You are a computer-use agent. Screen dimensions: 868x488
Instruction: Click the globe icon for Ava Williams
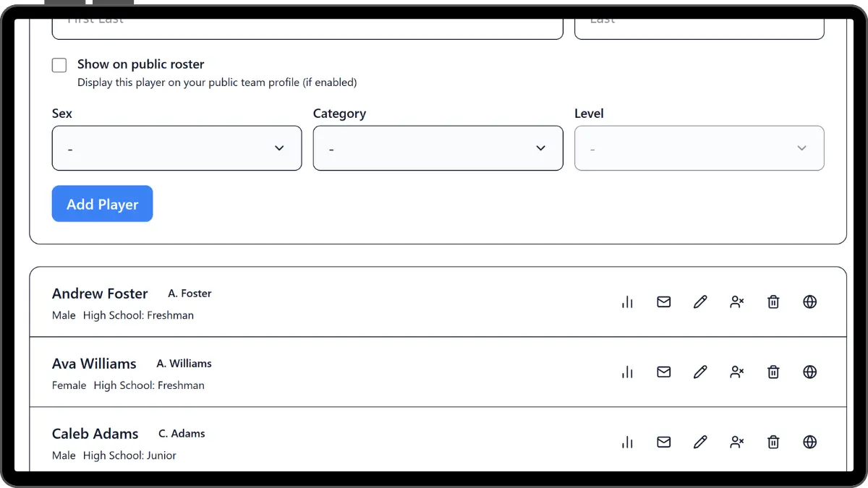pyautogui.click(x=809, y=372)
